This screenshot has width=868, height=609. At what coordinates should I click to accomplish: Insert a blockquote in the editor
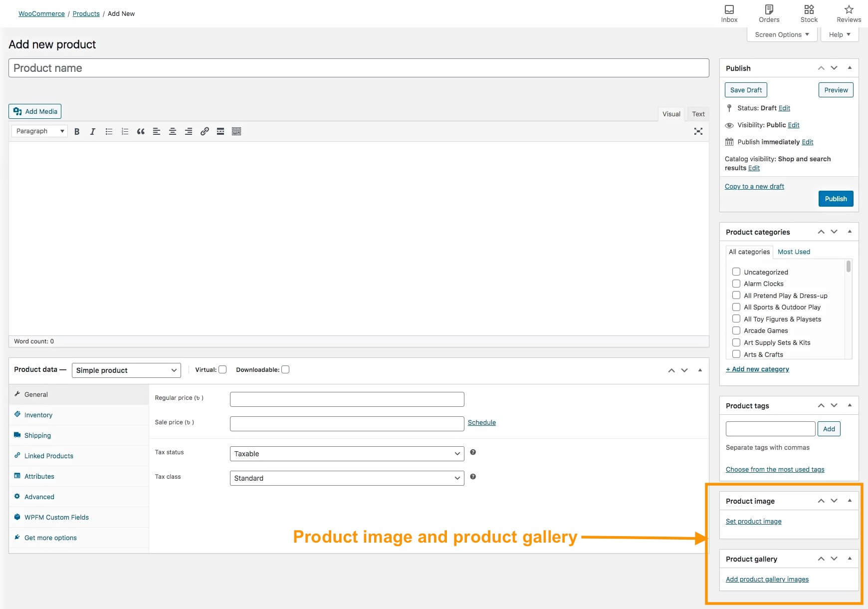click(141, 131)
